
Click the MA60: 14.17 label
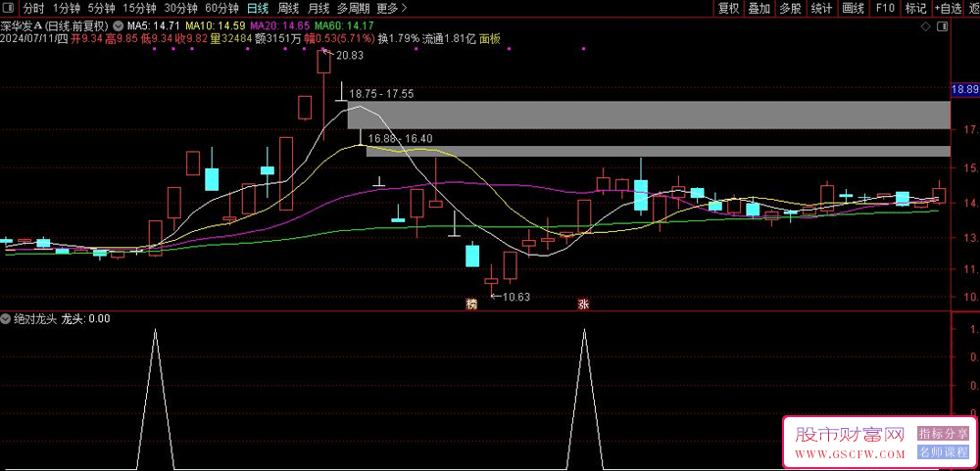tap(343, 26)
